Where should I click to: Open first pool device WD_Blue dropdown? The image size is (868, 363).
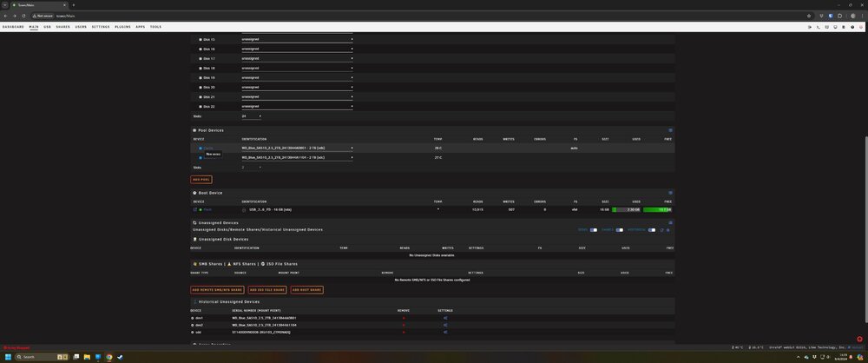click(x=297, y=148)
